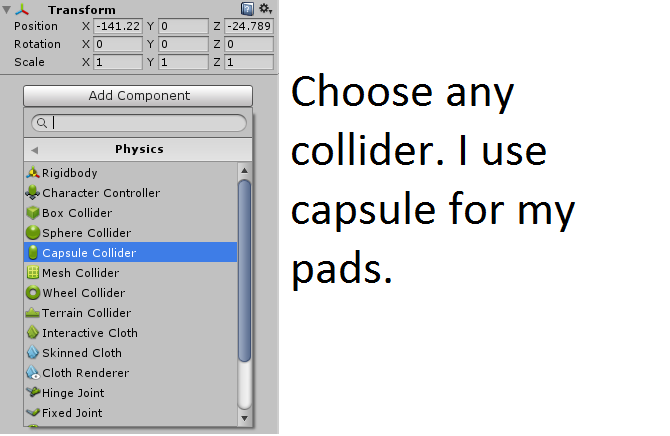Image resolution: width=670 pixels, height=436 pixels.
Task: Click the Character Controller icon
Action: click(33, 193)
